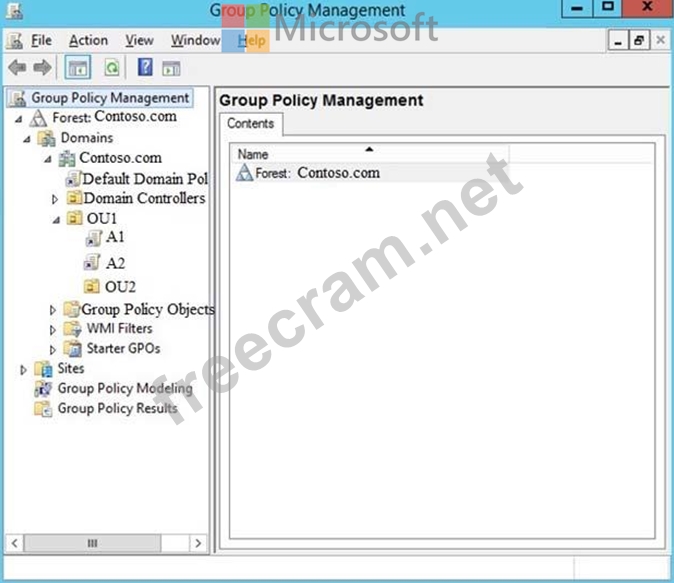Viewport: 674px width, 583px height.
Task: Sort by the Name column header
Action: [370, 154]
